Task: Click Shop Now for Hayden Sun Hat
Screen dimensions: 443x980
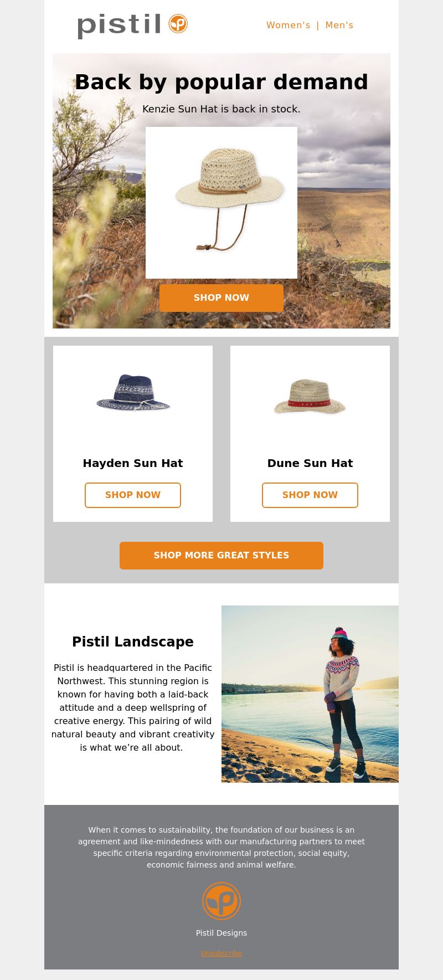Action: pyautogui.click(x=133, y=495)
